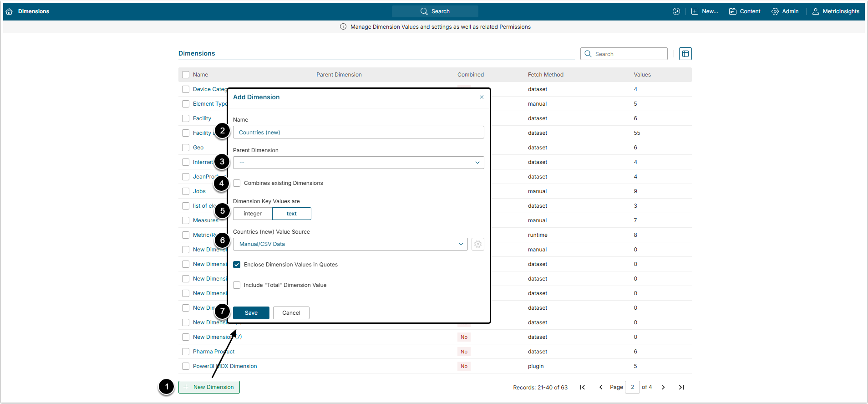Select the Device Category row checkbox

[186, 89]
